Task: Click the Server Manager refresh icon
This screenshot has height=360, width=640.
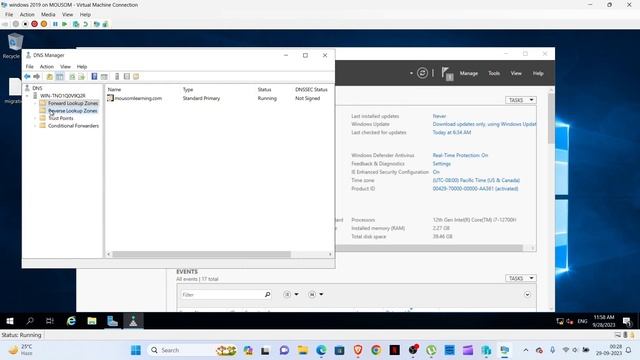Action: (x=422, y=73)
